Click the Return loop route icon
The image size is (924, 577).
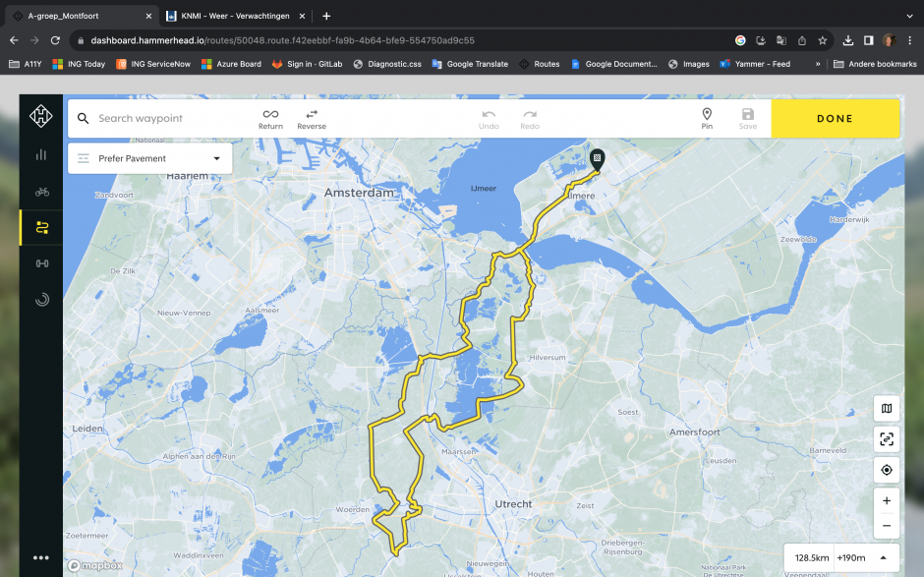coord(270,118)
